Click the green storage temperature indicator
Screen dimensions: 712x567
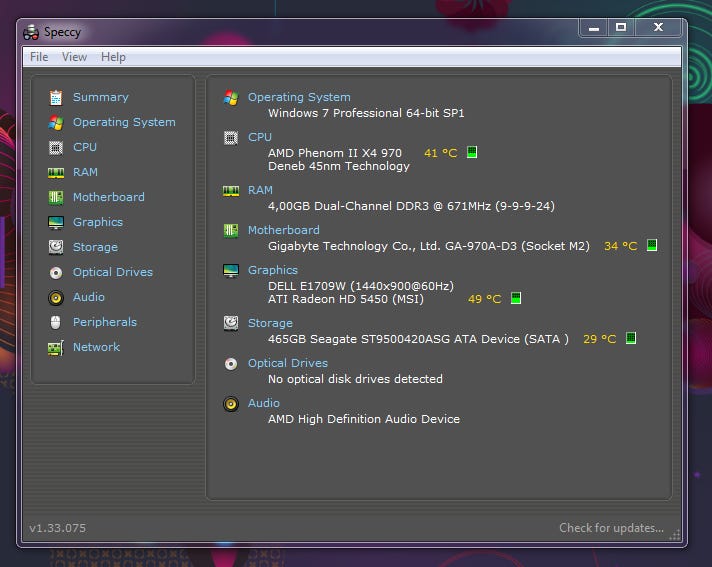tap(630, 339)
